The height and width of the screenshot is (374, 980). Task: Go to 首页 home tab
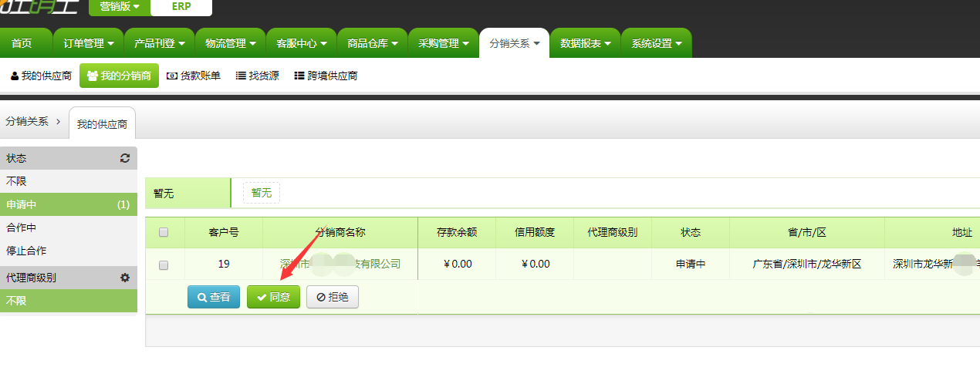(22, 43)
